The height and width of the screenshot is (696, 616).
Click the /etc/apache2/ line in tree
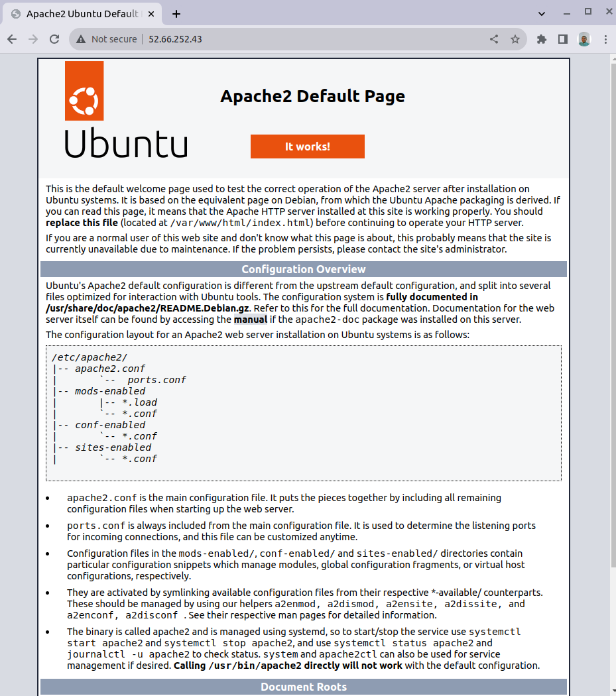coord(90,357)
